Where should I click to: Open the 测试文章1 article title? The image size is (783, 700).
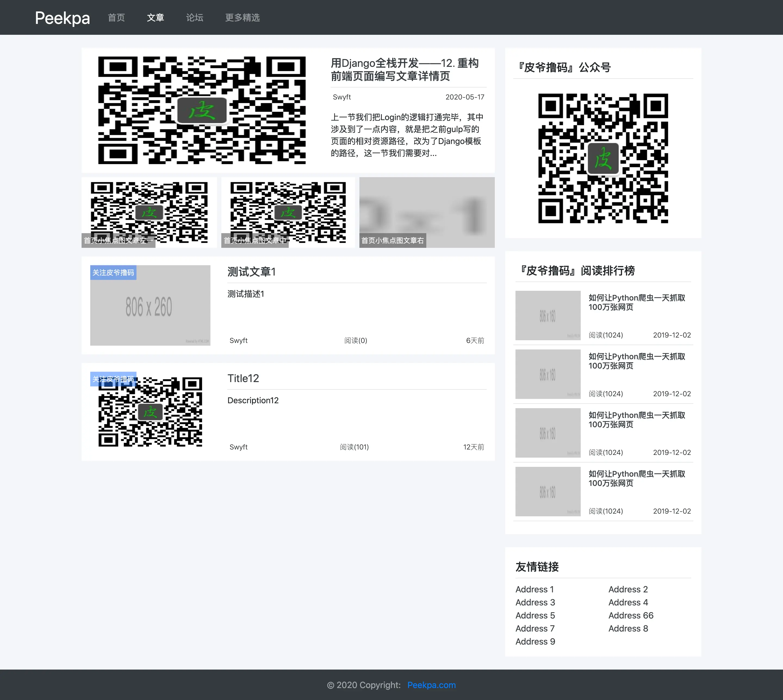[x=251, y=272]
